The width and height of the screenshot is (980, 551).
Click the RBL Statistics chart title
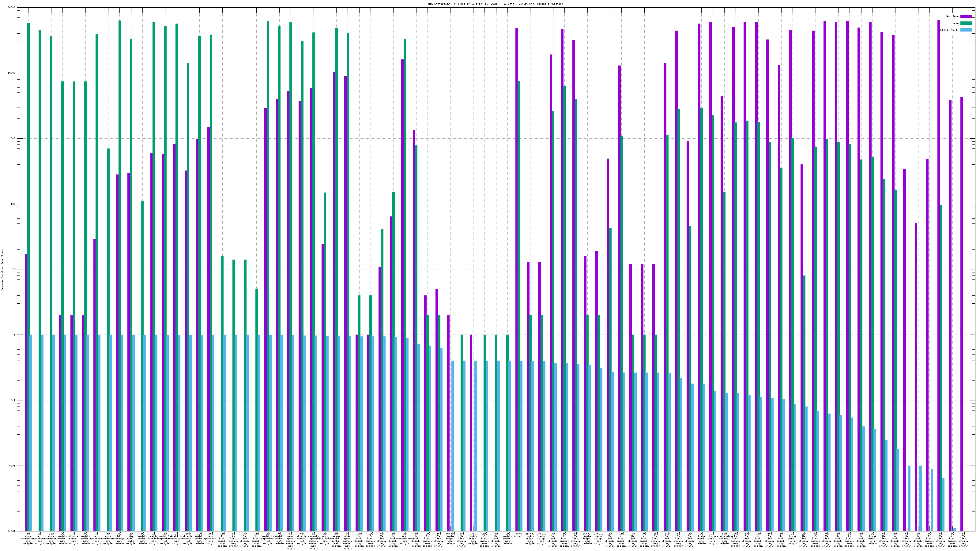pos(495,4)
